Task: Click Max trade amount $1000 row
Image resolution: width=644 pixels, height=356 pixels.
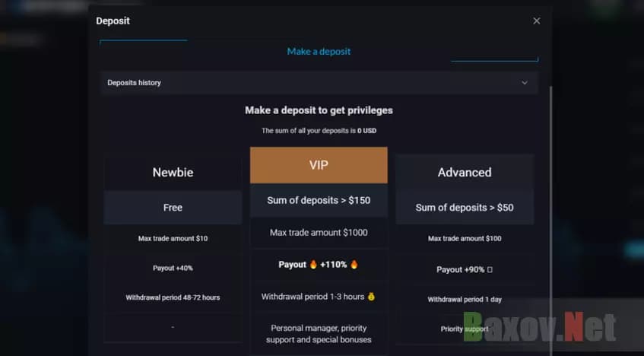Action: click(319, 233)
